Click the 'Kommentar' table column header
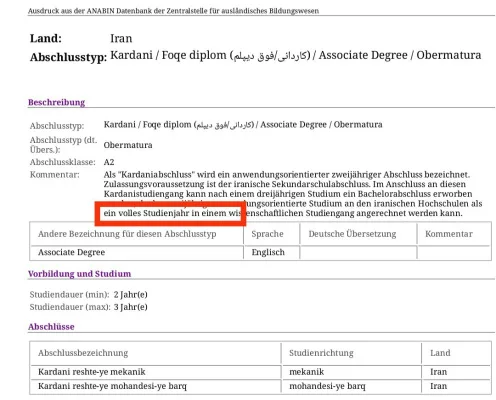 [x=449, y=234]
